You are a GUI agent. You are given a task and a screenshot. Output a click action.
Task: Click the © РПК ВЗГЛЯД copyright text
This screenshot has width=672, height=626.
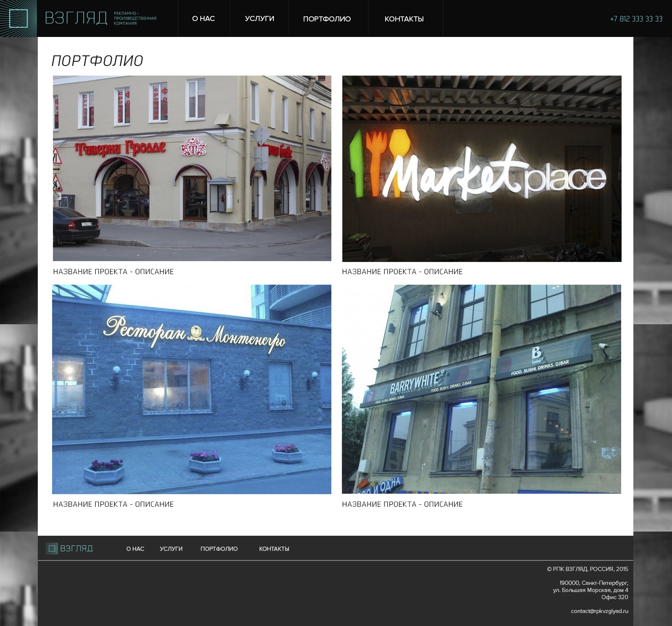point(588,569)
